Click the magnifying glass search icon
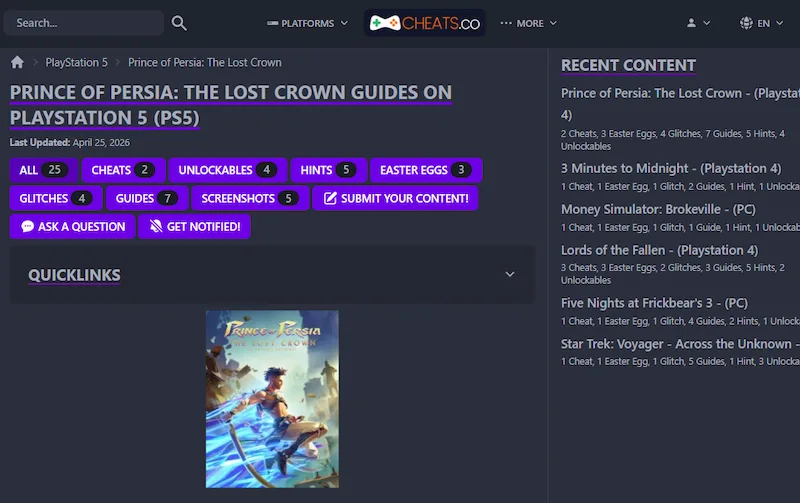This screenshot has height=503, width=800. coord(179,23)
